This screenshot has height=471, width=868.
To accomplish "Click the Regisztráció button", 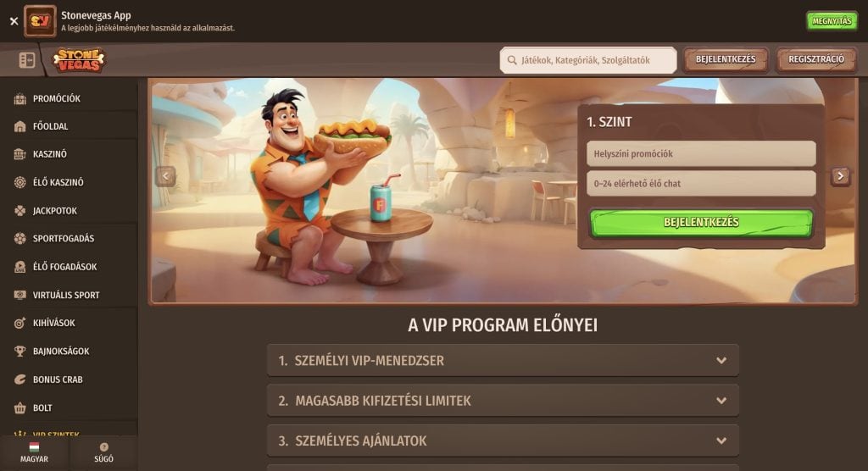I will (x=816, y=60).
